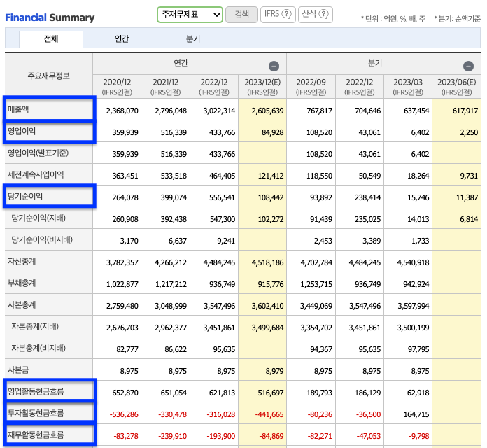The height and width of the screenshot is (448, 487).
Task: Click the 자본총계(지배) row label
Action: pos(35,326)
